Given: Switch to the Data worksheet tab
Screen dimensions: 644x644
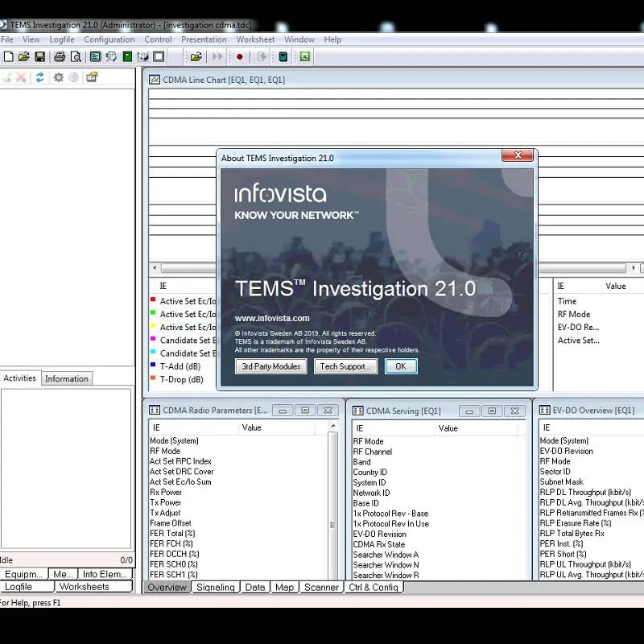Looking at the screenshot, I should [x=254, y=588].
